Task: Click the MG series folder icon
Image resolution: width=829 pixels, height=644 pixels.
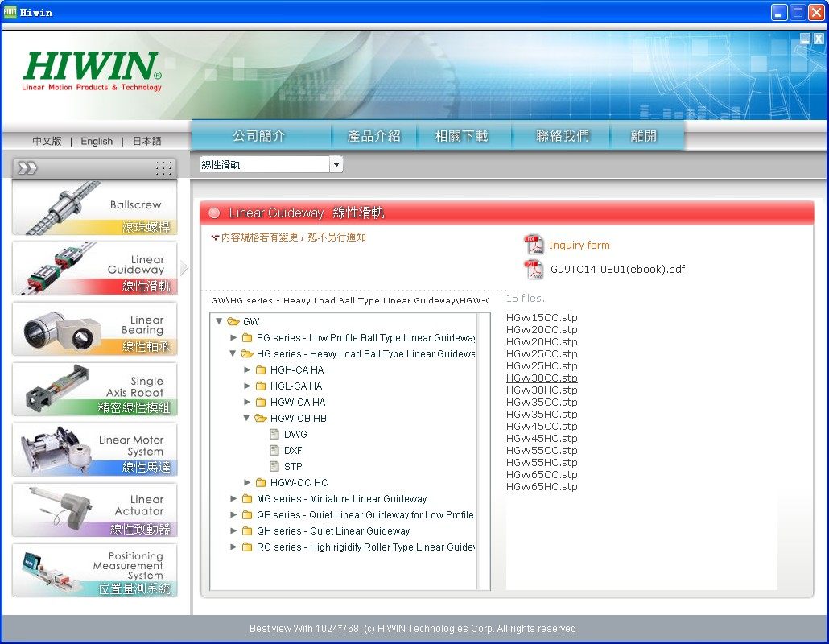Action: pyautogui.click(x=247, y=498)
